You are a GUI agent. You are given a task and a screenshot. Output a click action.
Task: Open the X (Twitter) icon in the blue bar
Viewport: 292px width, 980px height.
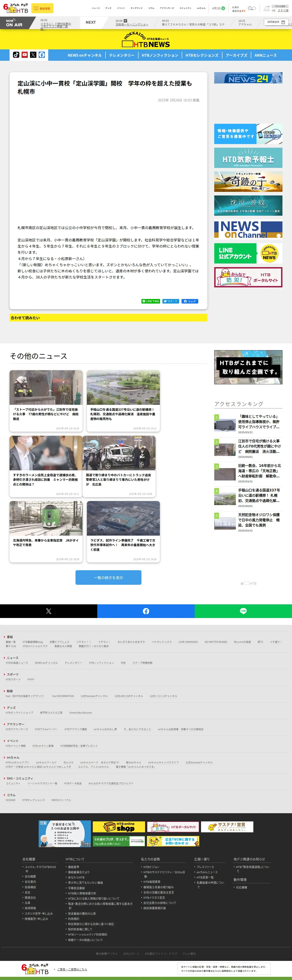[33, 55]
